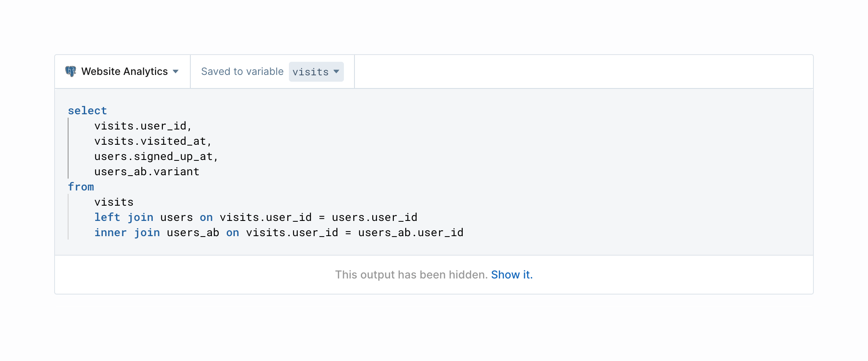Click the 'left join' keywords
Viewport: 868px width, 361px height.
124,217
